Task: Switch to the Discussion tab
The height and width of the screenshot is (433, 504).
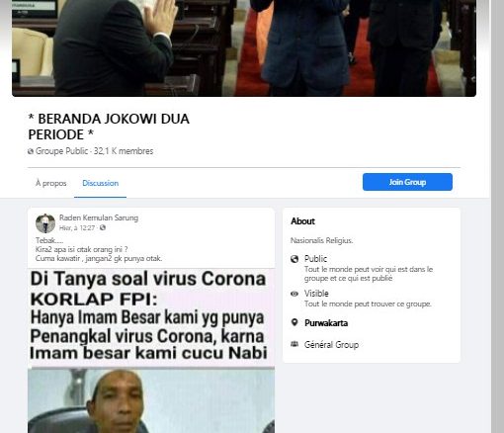Action: pyautogui.click(x=100, y=183)
